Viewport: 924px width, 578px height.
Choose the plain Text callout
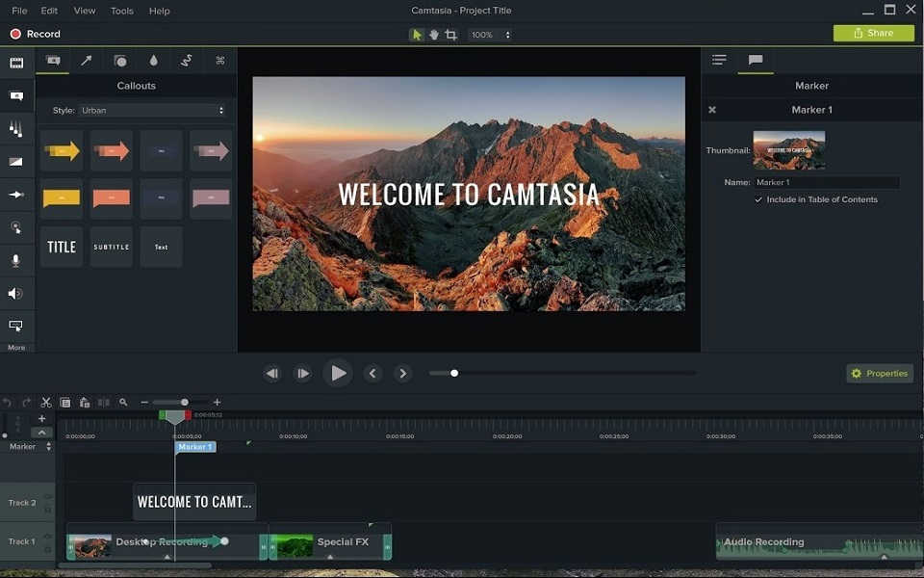click(162, 247)
